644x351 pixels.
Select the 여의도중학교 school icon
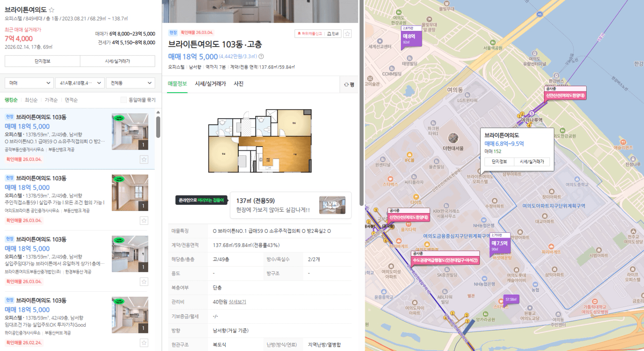pyautogui.click(x=577, y=179)
